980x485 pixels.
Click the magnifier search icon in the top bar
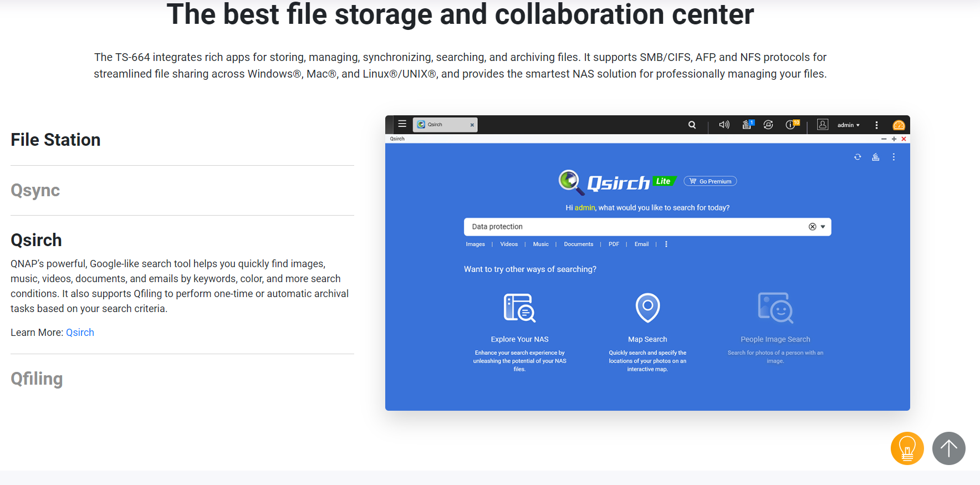point(692,125)
